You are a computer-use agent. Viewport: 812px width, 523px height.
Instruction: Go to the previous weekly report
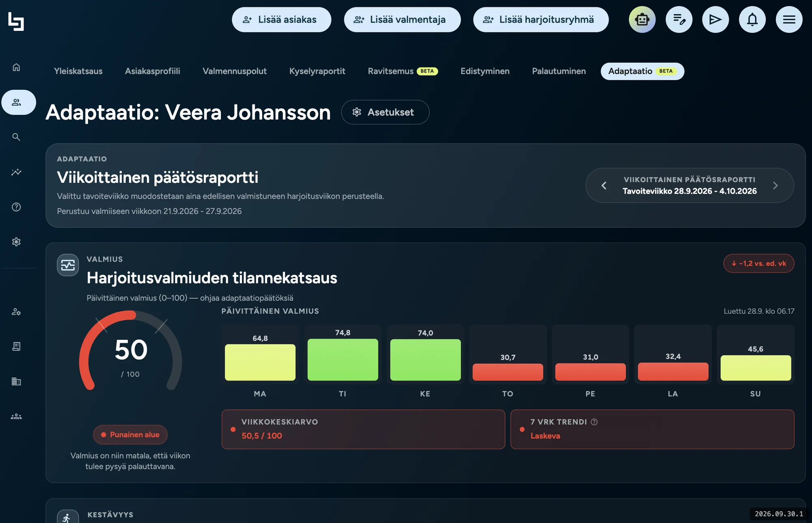point(604,186)
